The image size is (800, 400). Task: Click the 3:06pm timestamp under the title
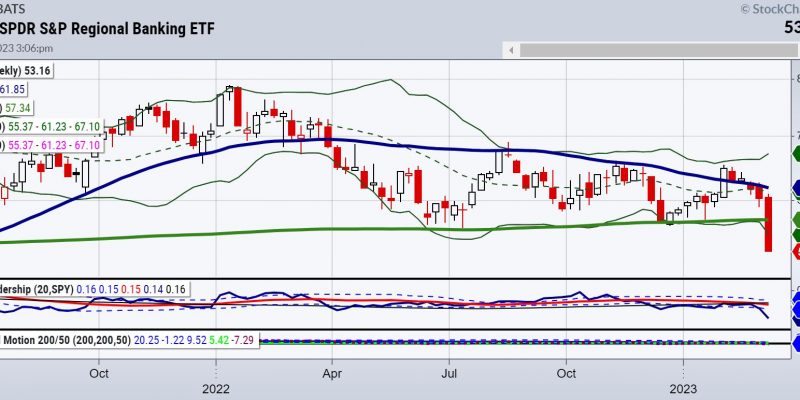[27, 48]
